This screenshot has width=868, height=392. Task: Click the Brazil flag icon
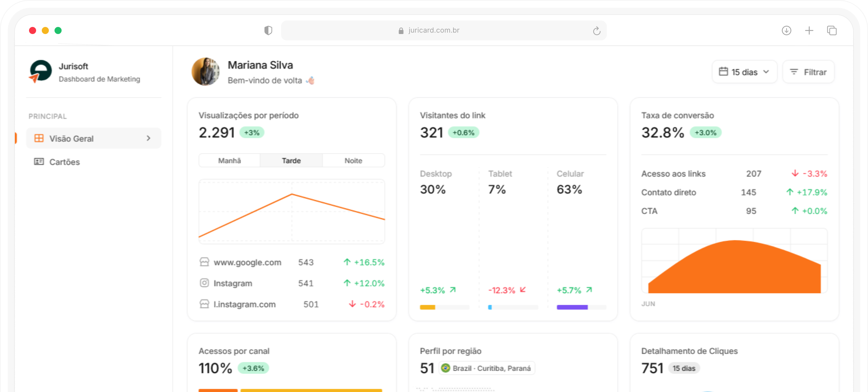pos(446,368)
